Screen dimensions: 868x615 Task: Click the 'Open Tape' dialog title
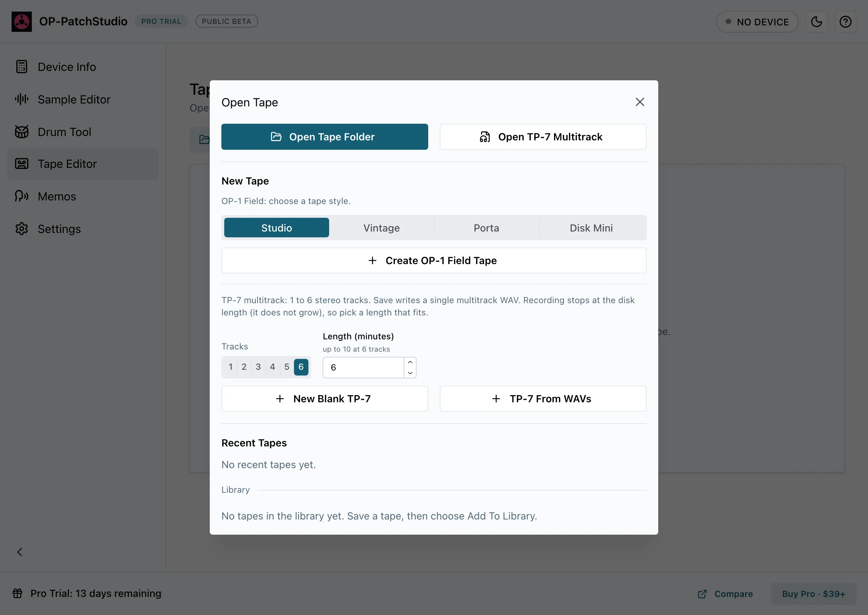(250, 102)
